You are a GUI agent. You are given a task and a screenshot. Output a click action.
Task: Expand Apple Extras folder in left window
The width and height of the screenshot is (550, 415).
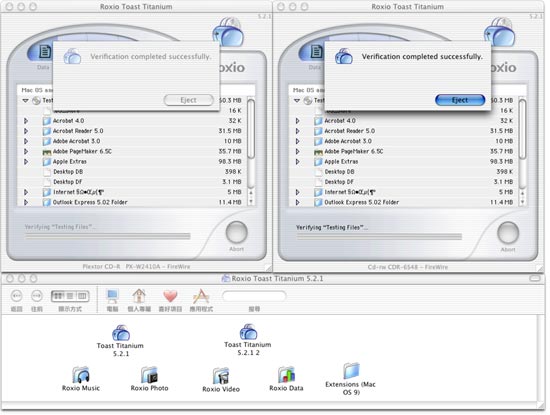click(26, 161)
